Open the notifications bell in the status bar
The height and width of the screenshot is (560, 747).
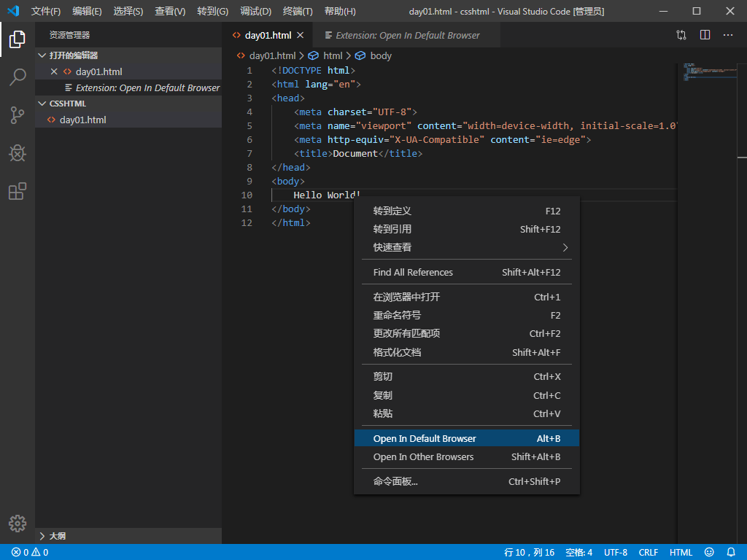pos(731,552)
